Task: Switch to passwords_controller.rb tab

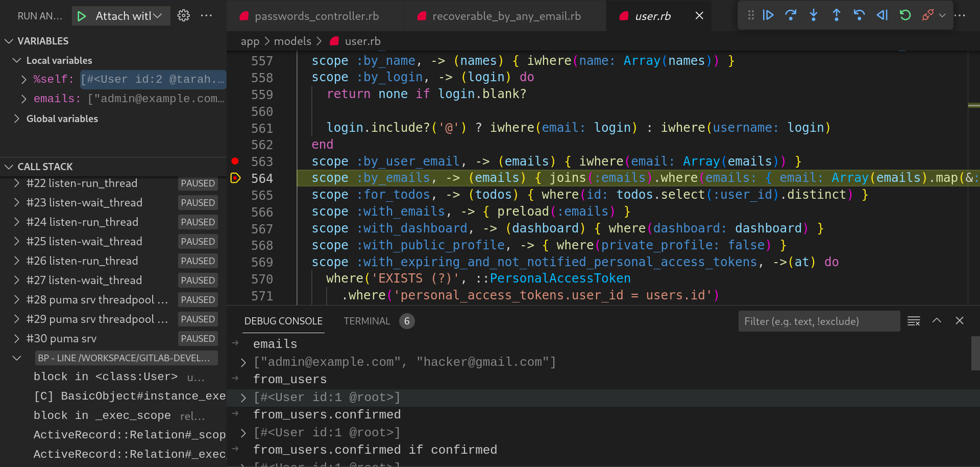Action: point(315,16)
